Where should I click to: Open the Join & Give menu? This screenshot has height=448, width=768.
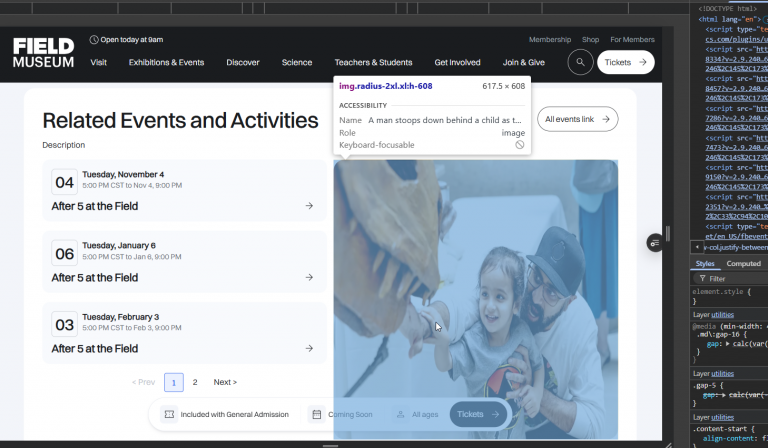pos(524,62)
